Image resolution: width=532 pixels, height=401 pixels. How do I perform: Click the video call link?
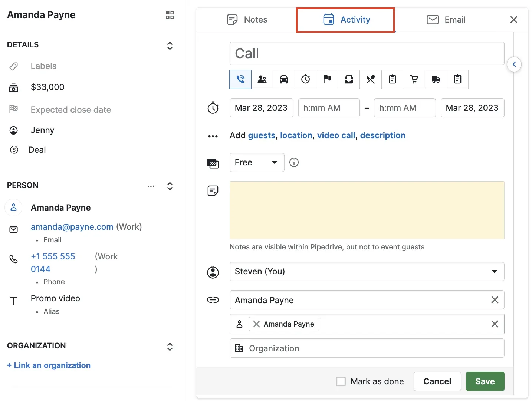tap(336, 135)
